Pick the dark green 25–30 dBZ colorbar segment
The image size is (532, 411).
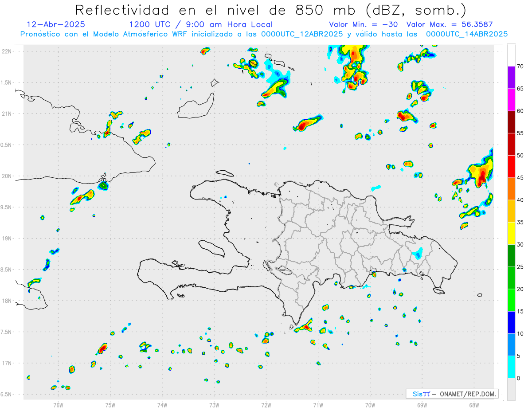coord(511,256)
